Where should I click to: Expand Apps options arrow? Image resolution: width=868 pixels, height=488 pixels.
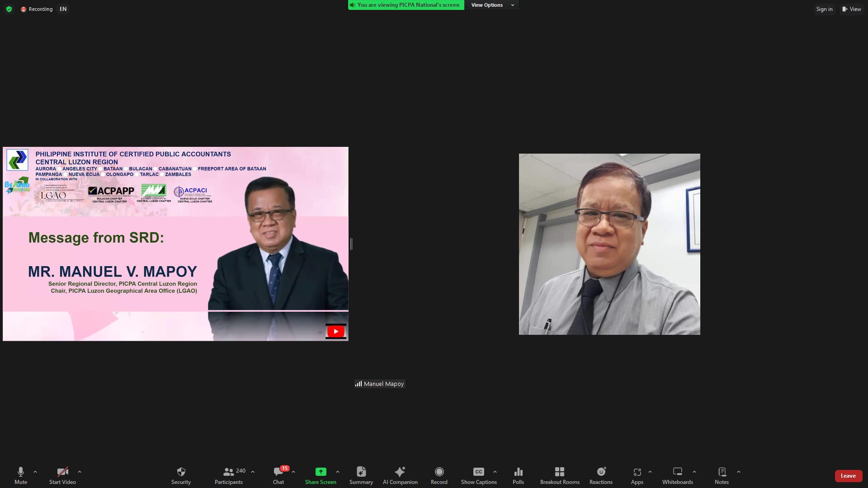(650, 472)
